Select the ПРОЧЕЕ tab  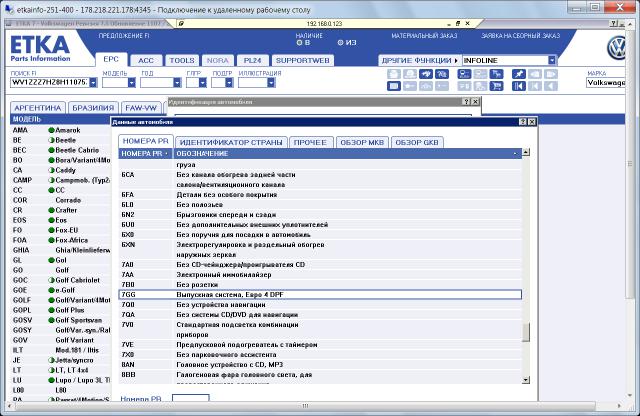point(311,142)
